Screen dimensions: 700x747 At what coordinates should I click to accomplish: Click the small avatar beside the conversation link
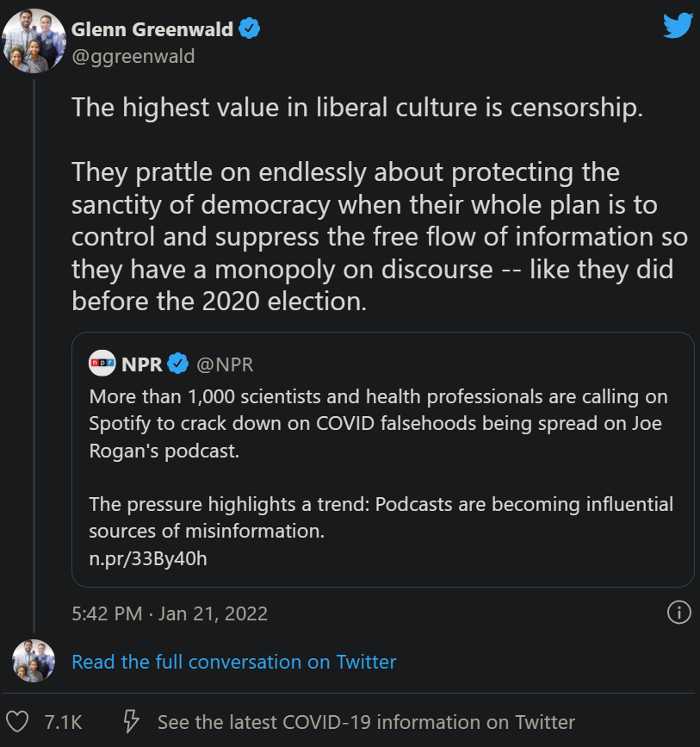click(34, 662)
